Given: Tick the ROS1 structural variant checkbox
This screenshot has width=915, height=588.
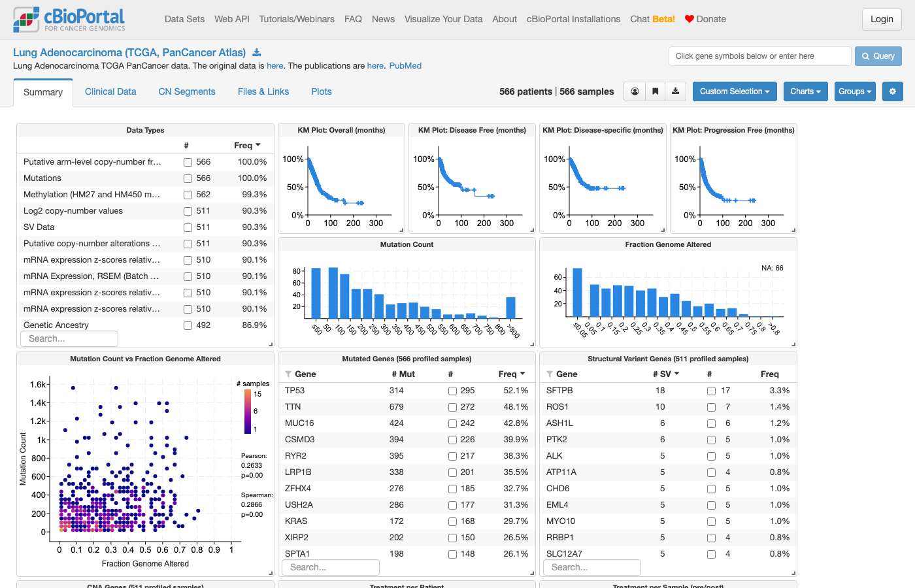Looking at the screenshot, I should click(x=711, y=407).
